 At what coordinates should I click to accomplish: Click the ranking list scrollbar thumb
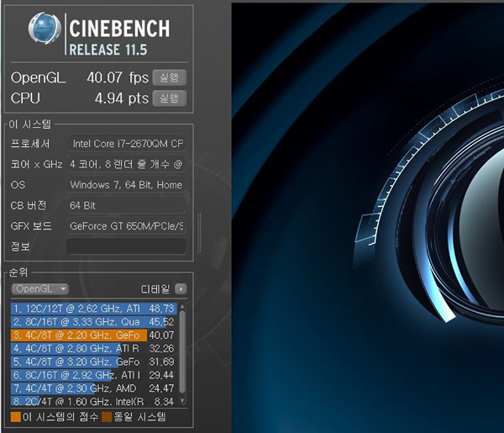tap(182, 352)
